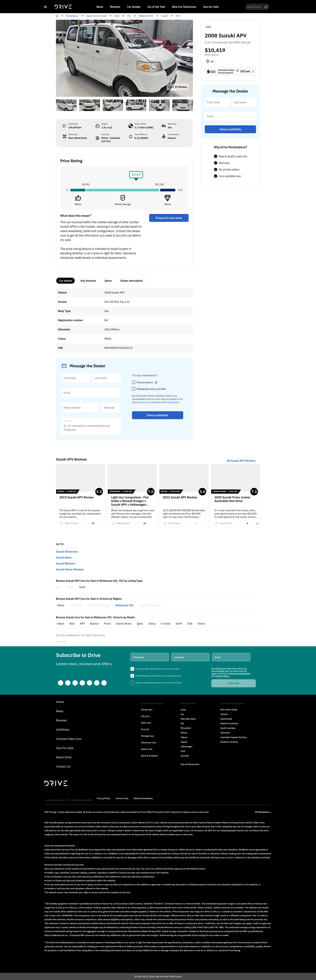
Task: Click the Above diamond icon
Action: pos(167,198)
